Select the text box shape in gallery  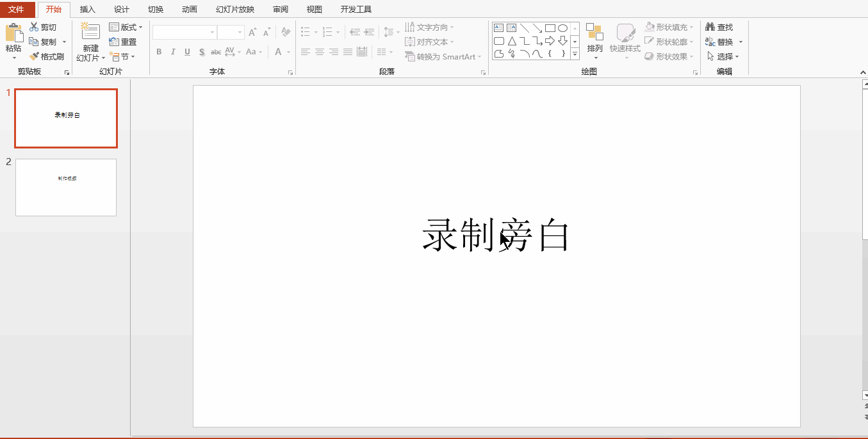[x=499, y=28]
